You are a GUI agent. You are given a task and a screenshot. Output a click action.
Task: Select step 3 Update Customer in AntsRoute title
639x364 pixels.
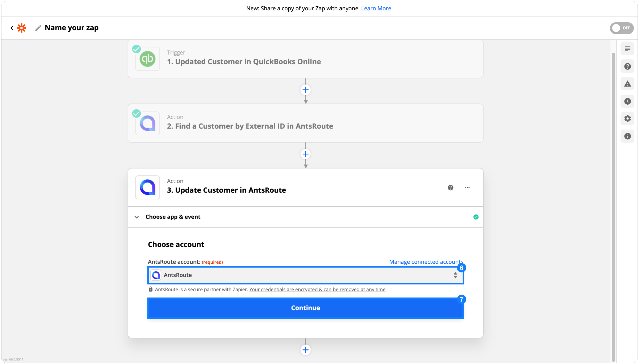pos(226,190)
